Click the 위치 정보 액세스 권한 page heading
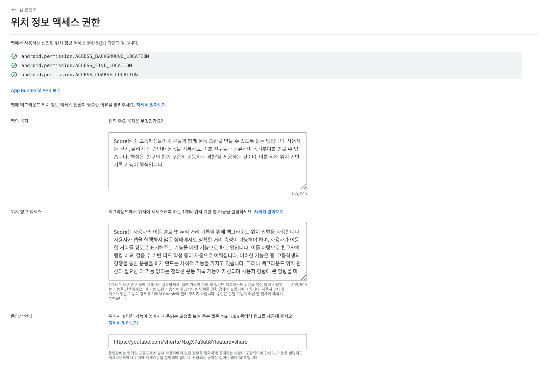 click(55, 22)
